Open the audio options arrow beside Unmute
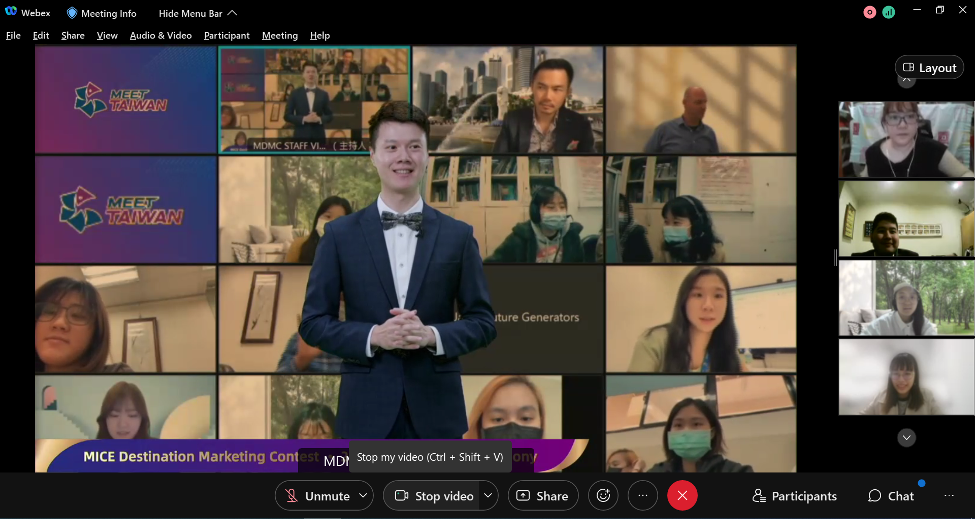The image size is (977, 520). point(363,496)
